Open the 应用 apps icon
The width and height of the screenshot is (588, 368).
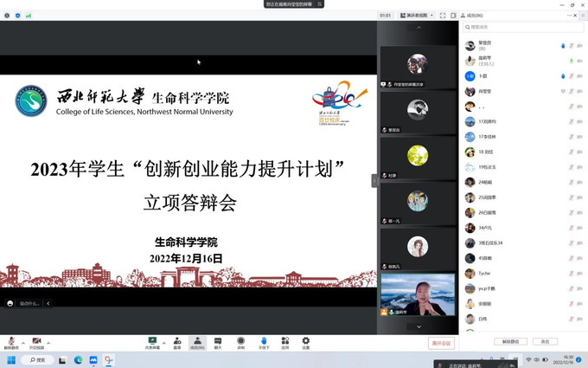[284, 342]
